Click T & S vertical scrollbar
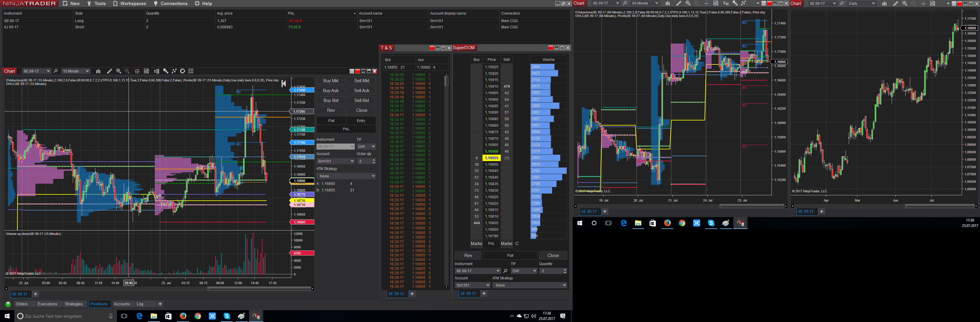The image size is (980, 322). [446, 180]
